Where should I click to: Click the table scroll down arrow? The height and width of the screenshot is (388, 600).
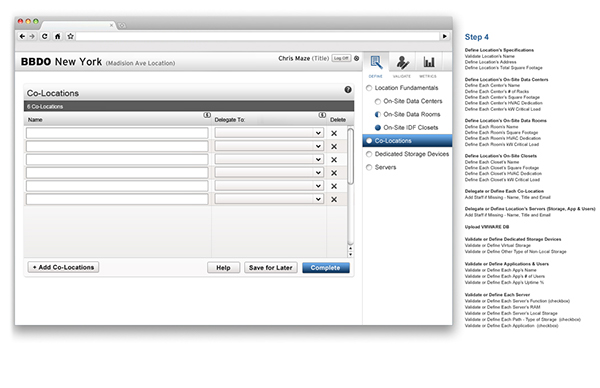pyautogui.click(x=351, y=254)
